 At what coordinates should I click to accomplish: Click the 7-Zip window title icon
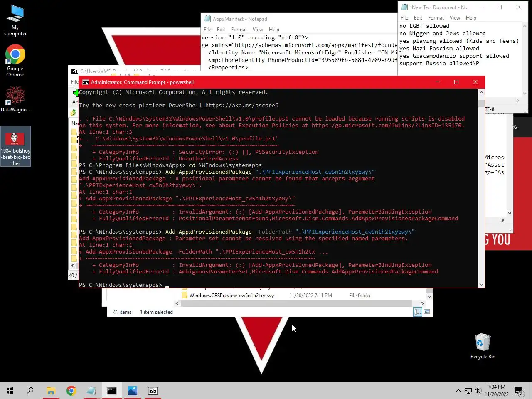(x=75, y=71)
